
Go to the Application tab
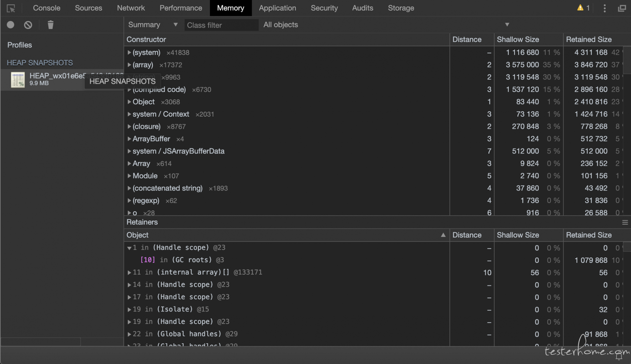277,8
